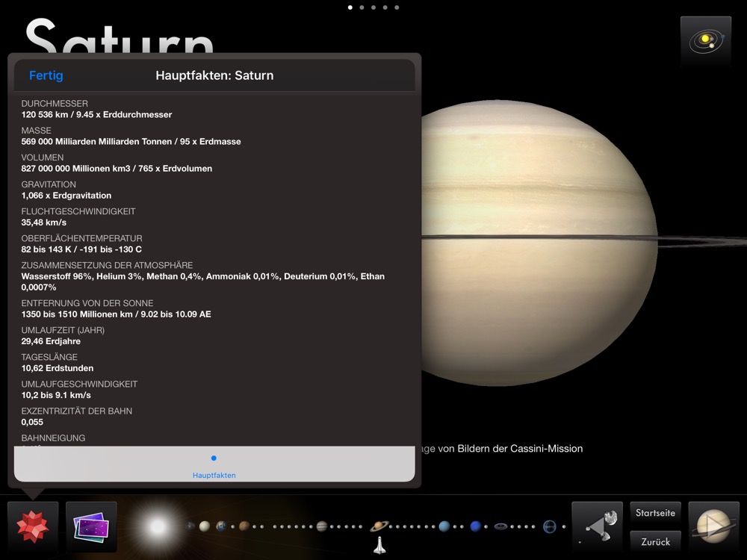This screenshot has height=560, width=747.
Task: Tap '827 000 000 Millionen km3' volume value
Action: click(x=75, y=169)
